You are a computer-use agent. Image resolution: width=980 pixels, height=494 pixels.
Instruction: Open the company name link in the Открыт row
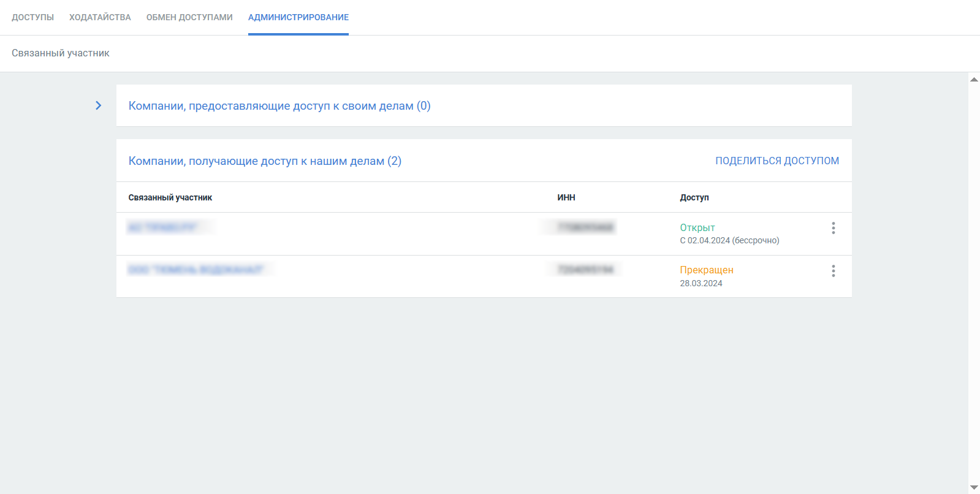pos(162,227)
